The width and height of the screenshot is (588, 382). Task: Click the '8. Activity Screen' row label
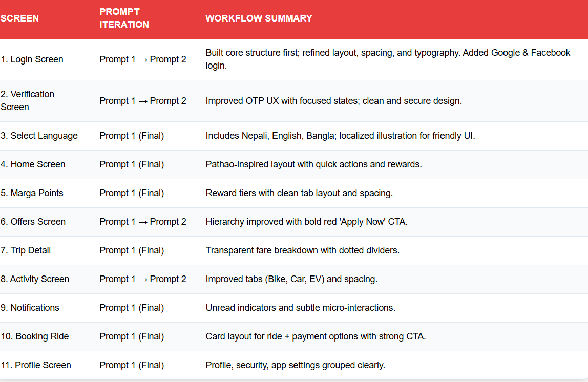[x=35, y=279]
